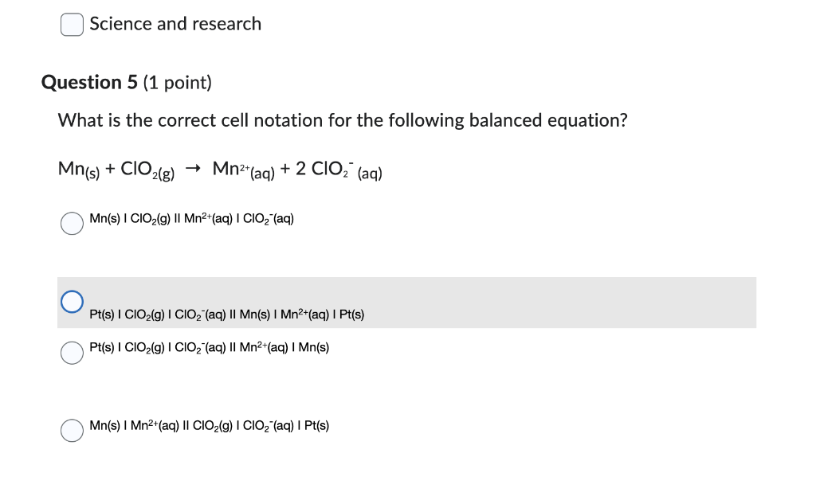
Task: Click the cell notation question prompt text
Action: click(x=343, y=120)
